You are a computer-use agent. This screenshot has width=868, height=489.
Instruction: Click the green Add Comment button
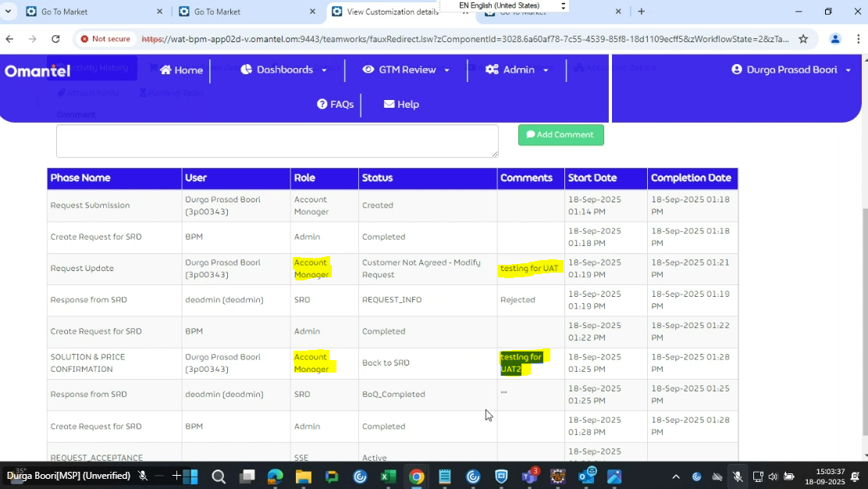coord(560,135)
